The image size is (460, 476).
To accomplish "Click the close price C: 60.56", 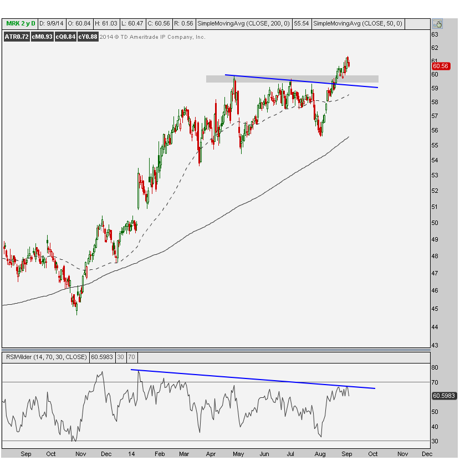I will 159,23.
